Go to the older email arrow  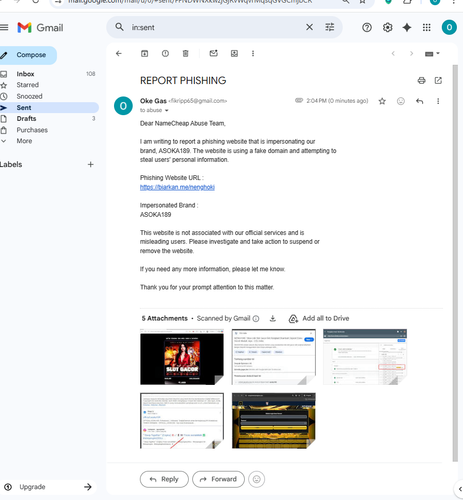point(411,53)
